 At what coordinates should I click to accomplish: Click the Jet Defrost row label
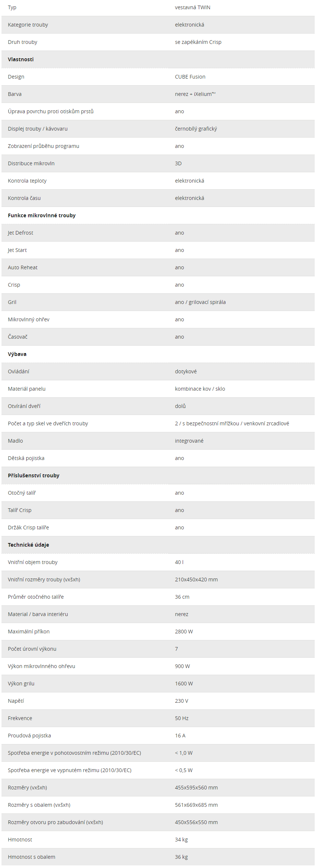pyautogui.click(x=20, y=233)
